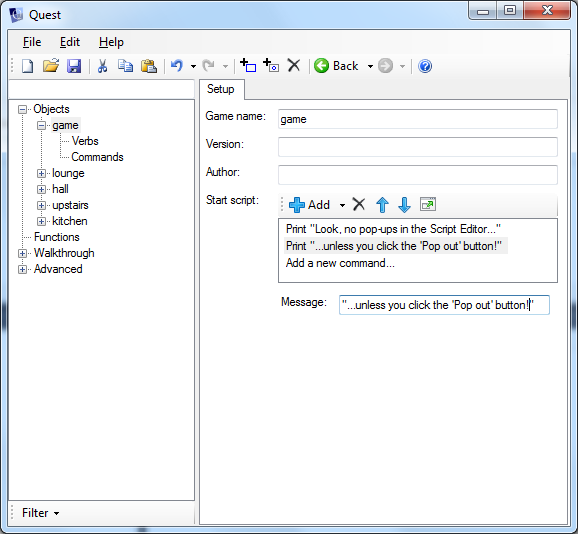Collapse the Objects tree node

[22, 109]
